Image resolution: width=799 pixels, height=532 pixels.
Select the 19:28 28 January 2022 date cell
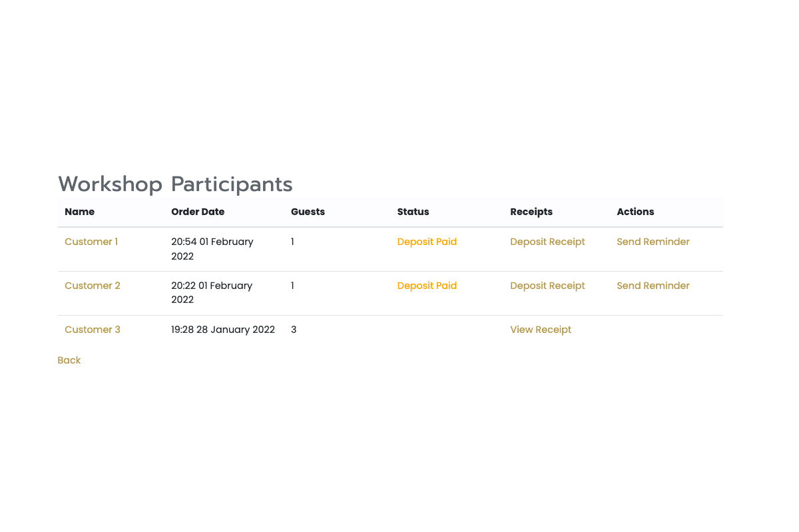click(x=223, y=330)
